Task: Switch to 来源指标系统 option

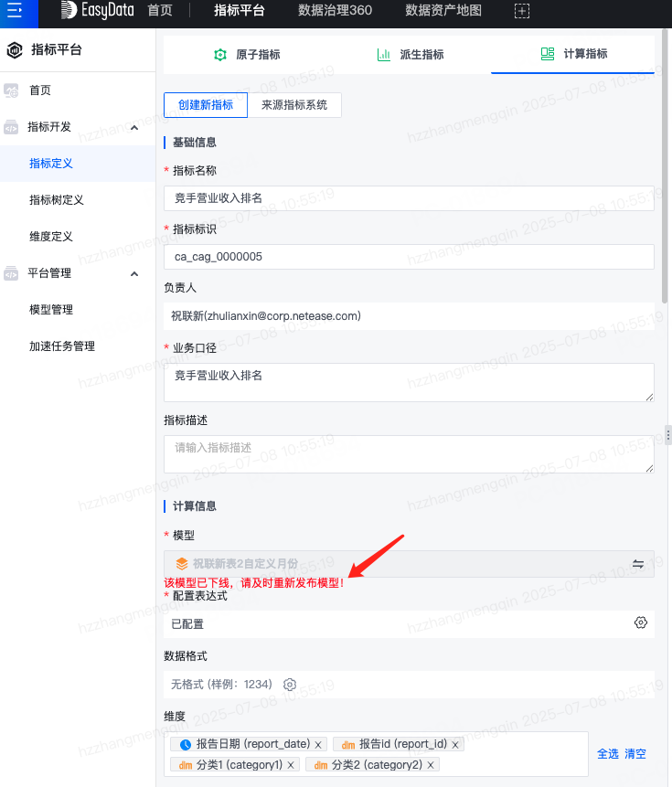Action: (x=294, y=105)
